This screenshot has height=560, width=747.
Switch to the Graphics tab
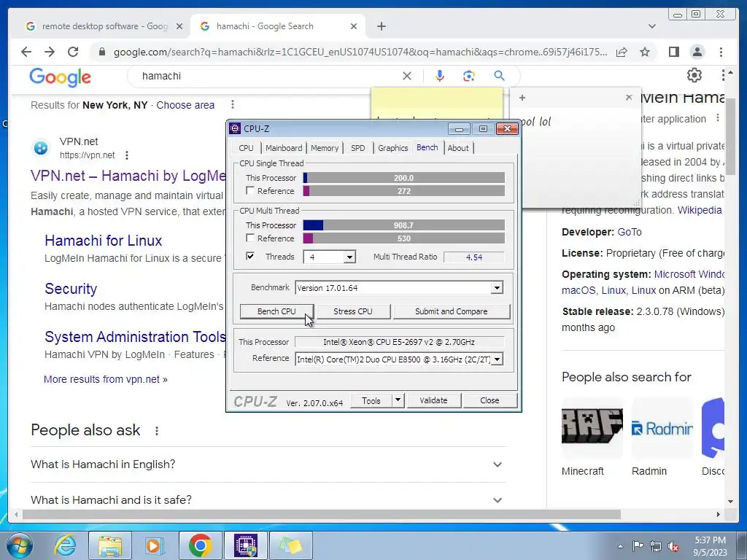point(393,148)
